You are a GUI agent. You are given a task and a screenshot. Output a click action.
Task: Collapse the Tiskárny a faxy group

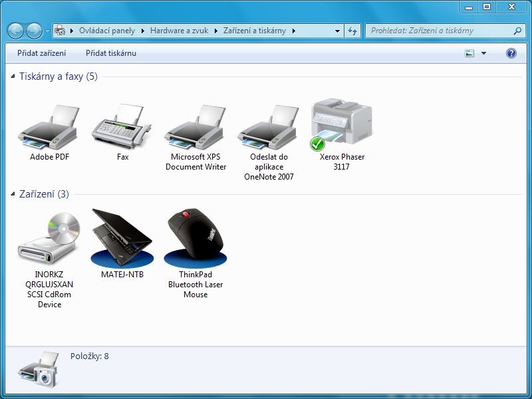pos(13,77)
